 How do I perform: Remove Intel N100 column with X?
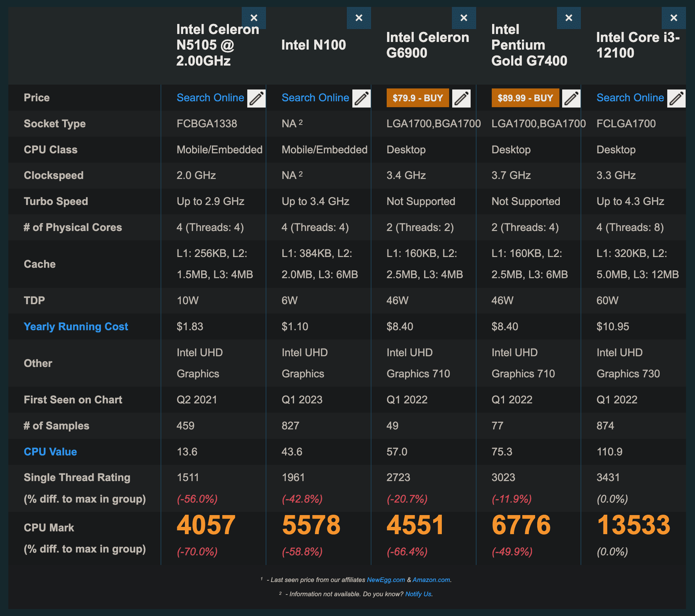click(x=359, y=18)
